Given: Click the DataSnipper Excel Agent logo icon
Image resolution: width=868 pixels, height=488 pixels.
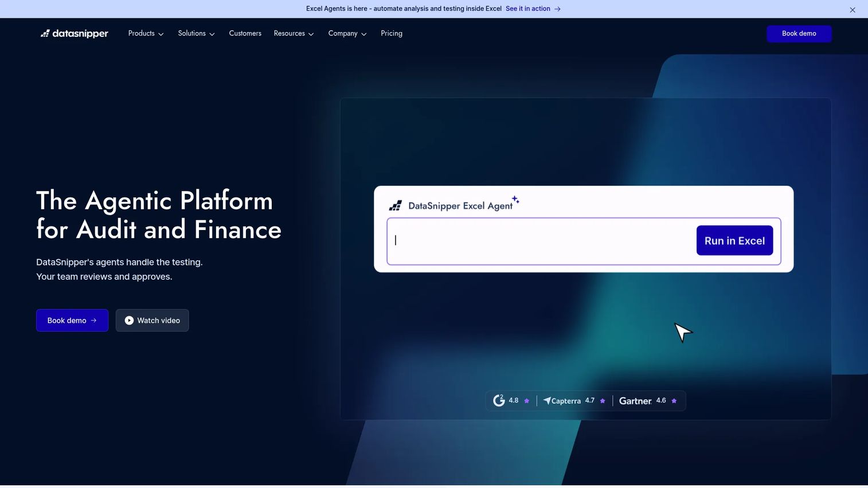Looking at the screenshot, I should [396, 206].
